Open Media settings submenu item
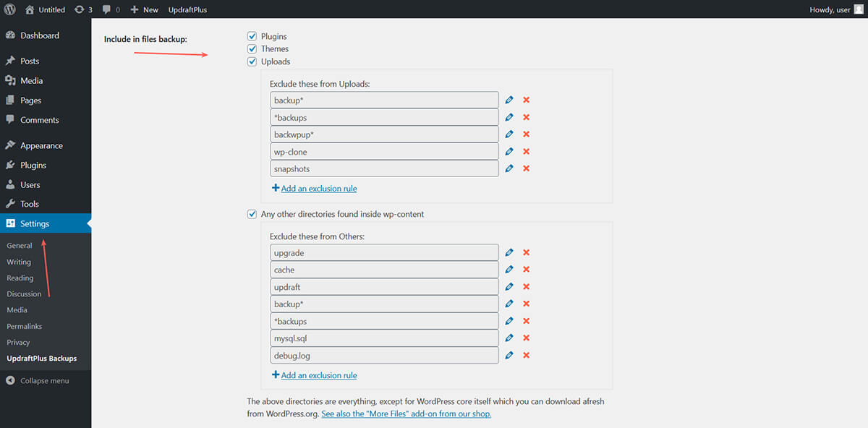The width and height of the screenshot is (868, 428). (x=17, y=309)
